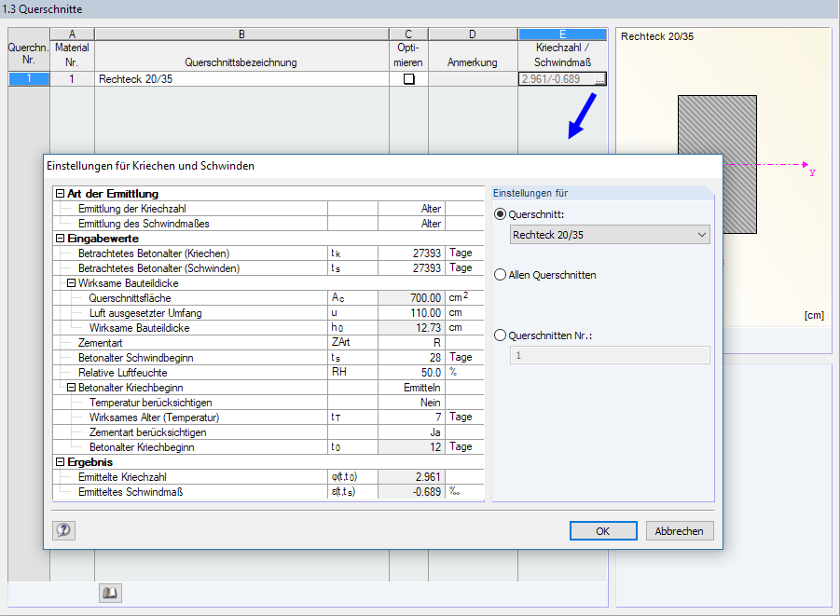
Task: Click the Luft ausgesetzter Umfang value 110.00
Action: tap(411, 313)
